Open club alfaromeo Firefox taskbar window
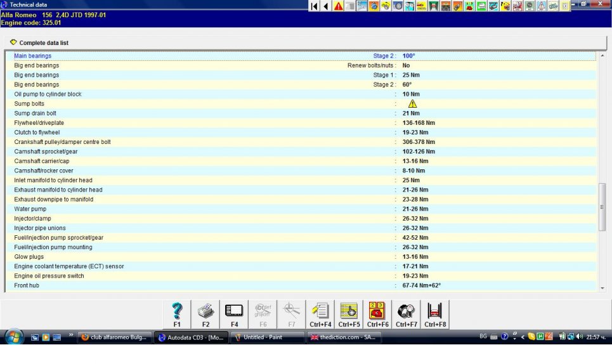612x364 pixels. pyautogui.click(x=115, y=337)
